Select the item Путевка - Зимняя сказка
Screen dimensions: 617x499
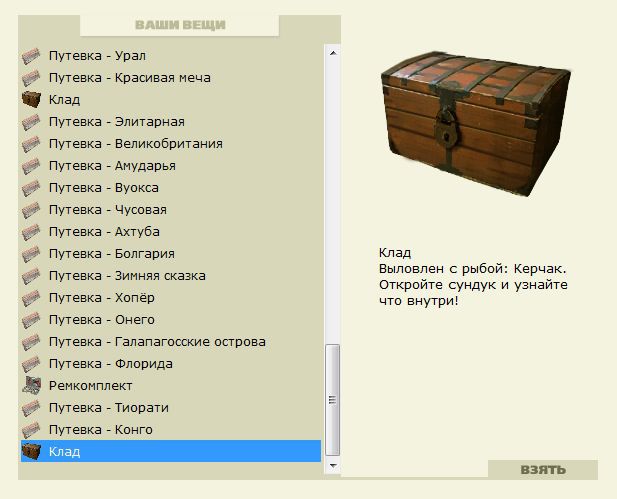(x=127, y=276)
